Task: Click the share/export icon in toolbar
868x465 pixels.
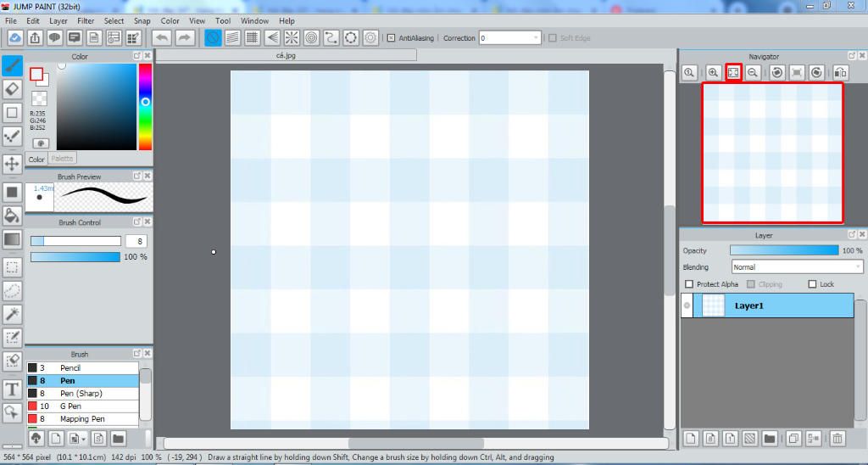Action: pyautogui.click(x=35, y=37)
